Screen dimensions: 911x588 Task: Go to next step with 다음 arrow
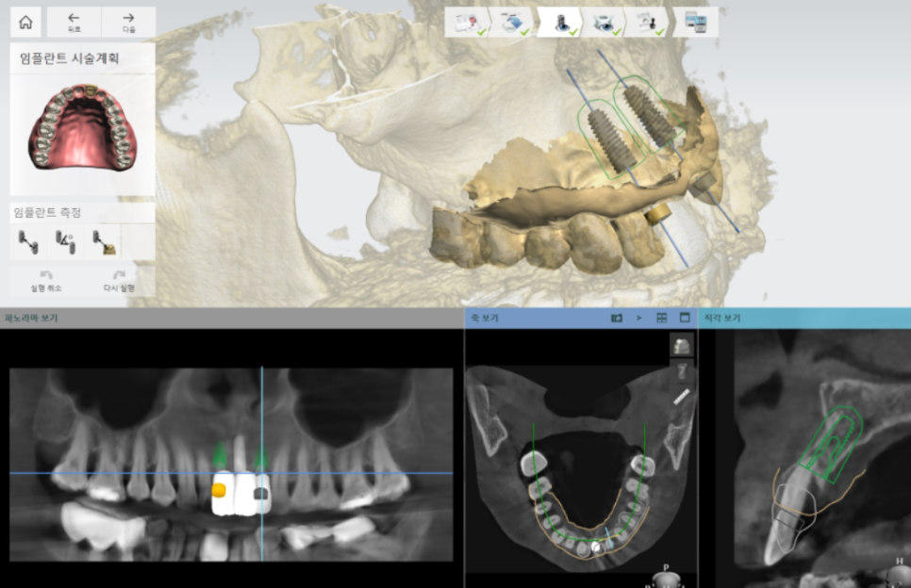tap(128, 22)
